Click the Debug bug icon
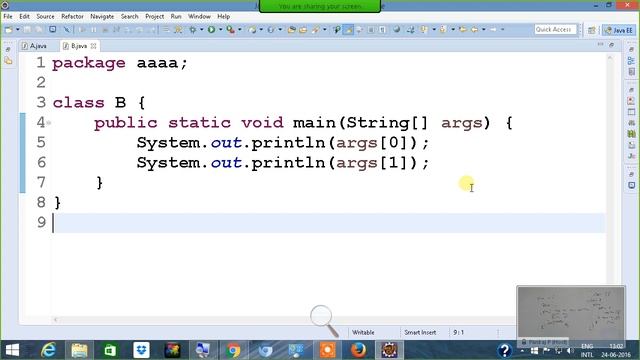The image size is (640, 360). point(193,30)
